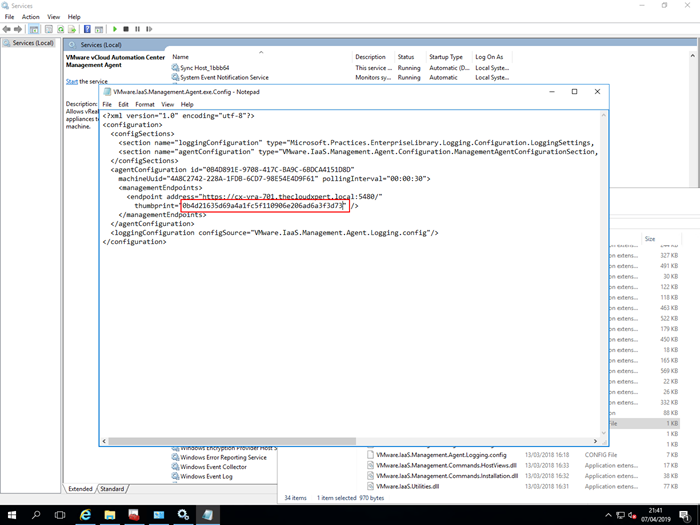Click the Restart Service toolbar icon
This screenshot has height=525, width=700.
(147, 29)
